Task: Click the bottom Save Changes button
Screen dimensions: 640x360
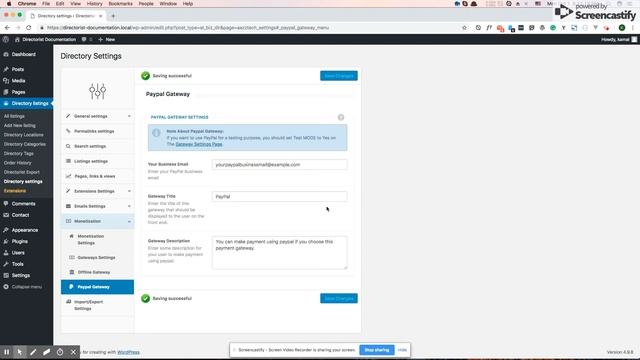Action: (x=339, y=298)
